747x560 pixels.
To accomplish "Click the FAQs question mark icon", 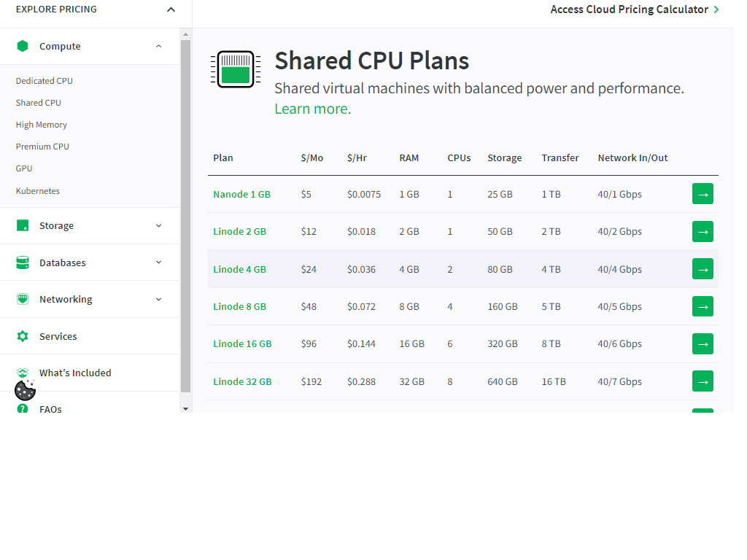I will pos(23,408).
